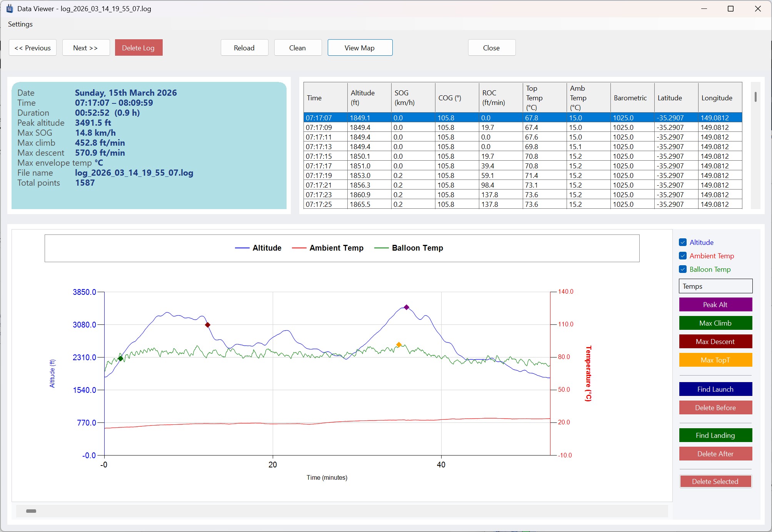772x532 pixels.
Task: Click the Ambient Temp legend entry in chart
Action: 328,248
